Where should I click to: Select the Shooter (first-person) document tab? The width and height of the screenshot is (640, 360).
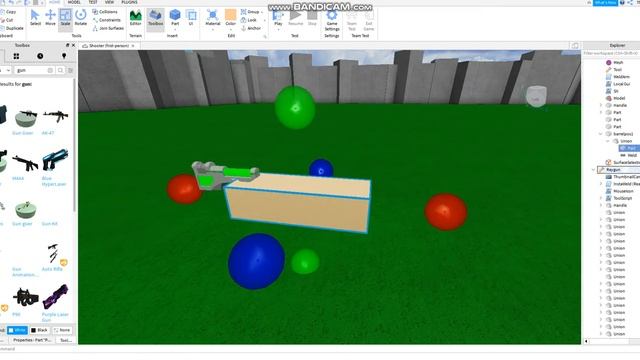click(x=108, y=46)
